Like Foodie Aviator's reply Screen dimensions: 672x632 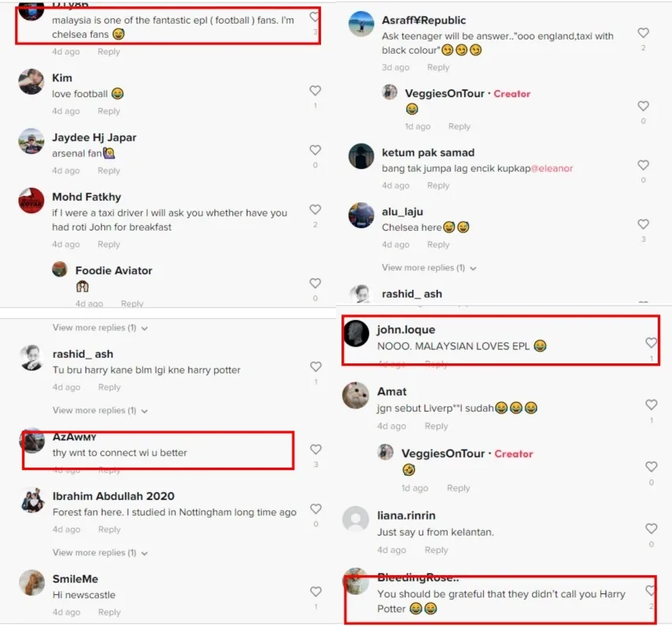point(315,283)
